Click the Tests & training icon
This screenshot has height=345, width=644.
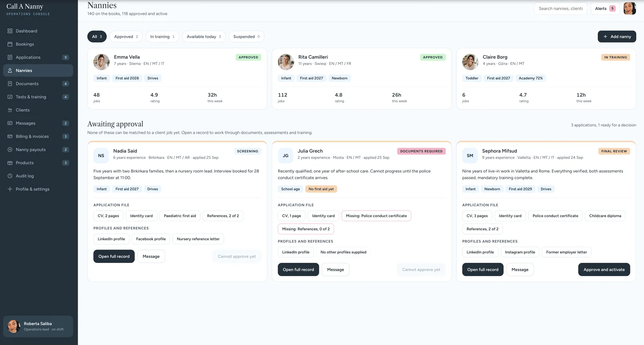10,97
